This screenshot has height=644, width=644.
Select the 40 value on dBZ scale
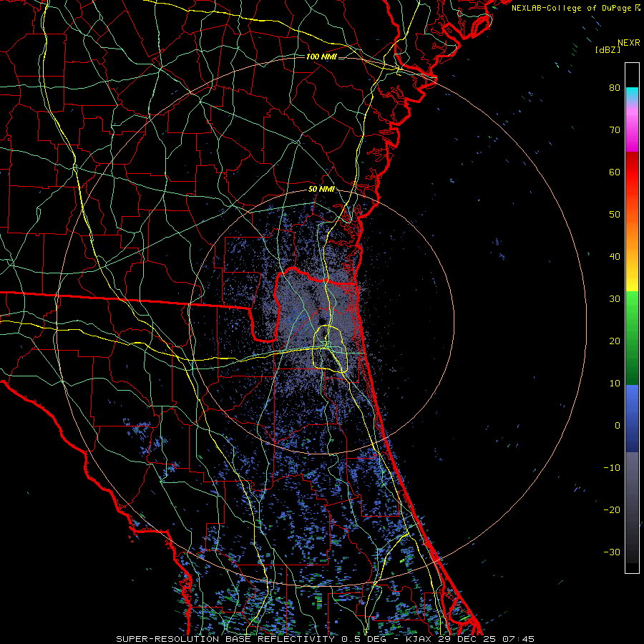point(615,257)
